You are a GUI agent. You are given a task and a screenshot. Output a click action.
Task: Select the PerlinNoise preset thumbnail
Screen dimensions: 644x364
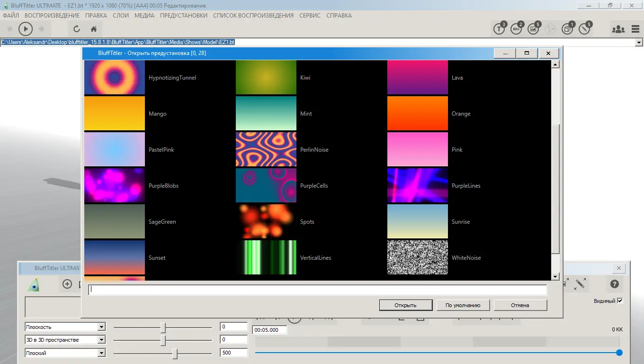coord(266,150)
